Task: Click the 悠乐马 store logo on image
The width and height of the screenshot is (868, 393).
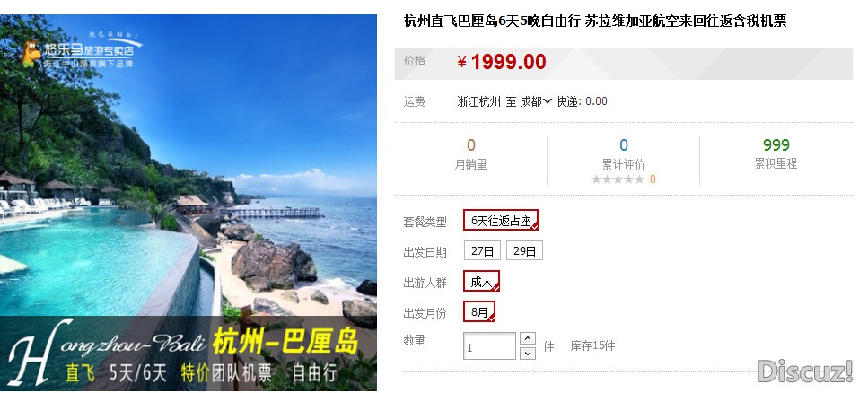Action: pyautogui.click(x=81, y=52)
